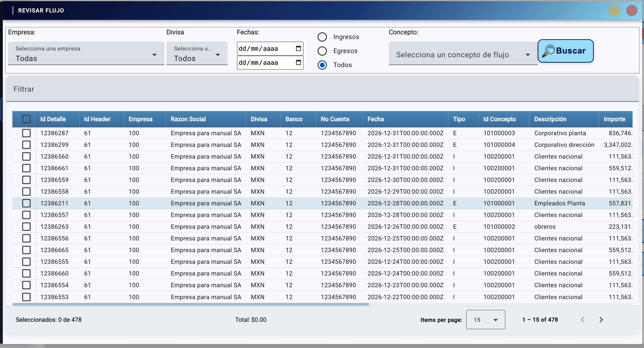Image resolution: width=644 pixels, height=348 pixels.
Task: Open calendar picker on second date field
Action: pos(298,62)
